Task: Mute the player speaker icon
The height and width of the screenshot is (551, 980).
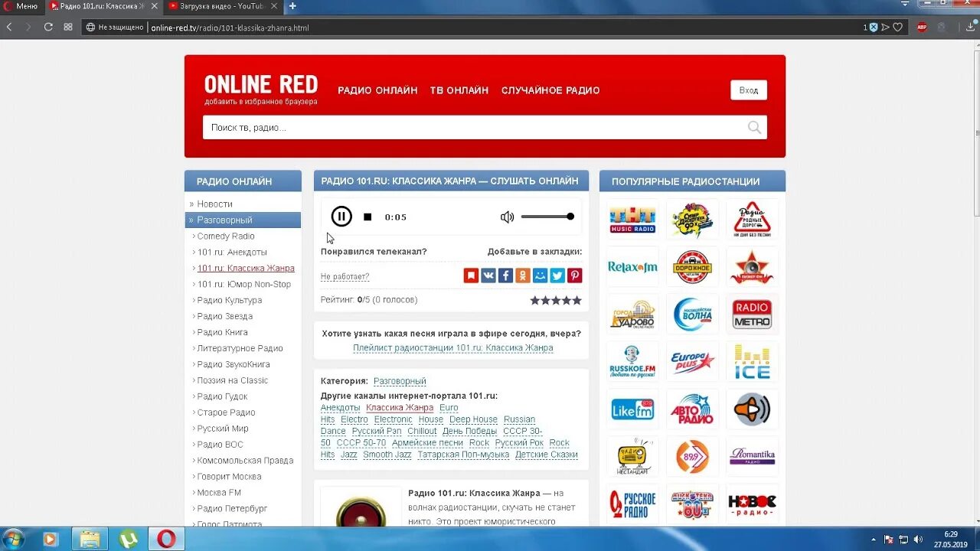Action: 507,217
